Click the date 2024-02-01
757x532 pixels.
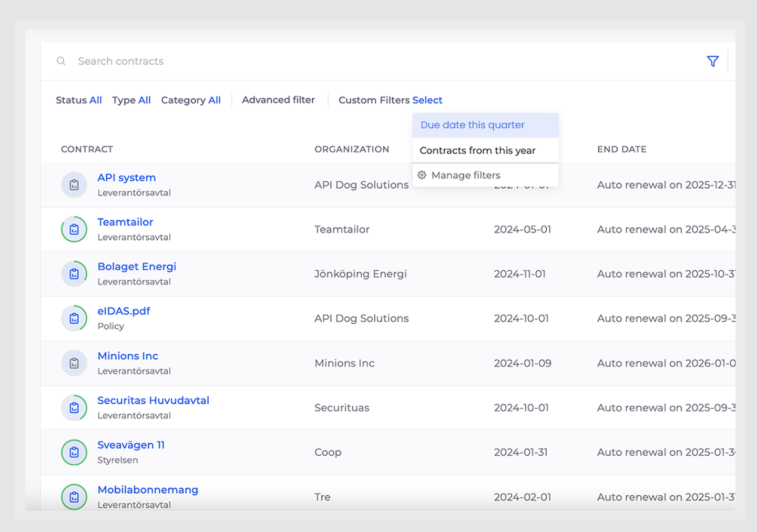pos(523,497)
